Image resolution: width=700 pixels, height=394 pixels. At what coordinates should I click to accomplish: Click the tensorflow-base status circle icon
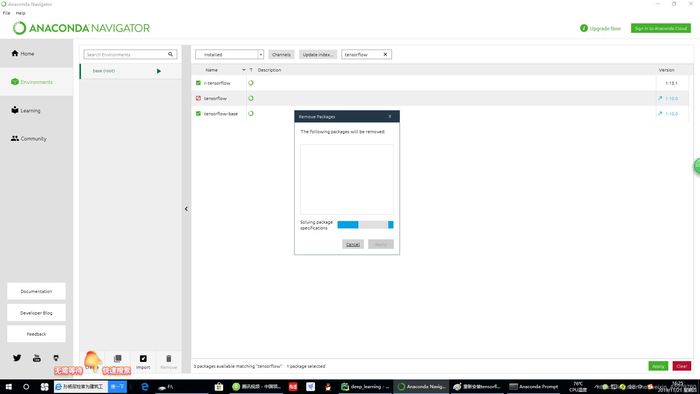[251, 114]
